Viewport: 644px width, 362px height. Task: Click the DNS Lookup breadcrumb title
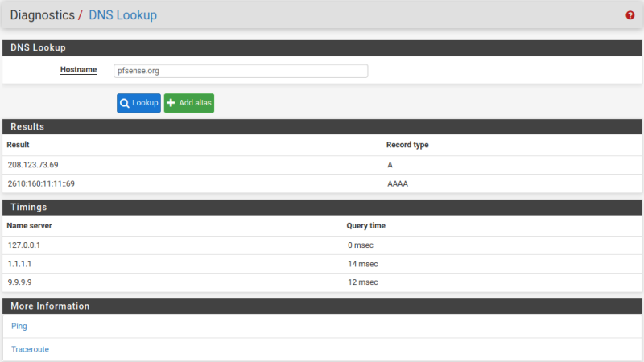coord(123,15)
